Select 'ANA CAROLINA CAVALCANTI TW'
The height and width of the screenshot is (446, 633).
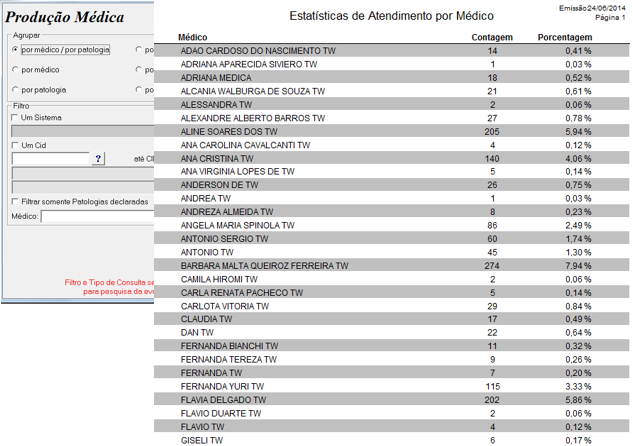391,145
